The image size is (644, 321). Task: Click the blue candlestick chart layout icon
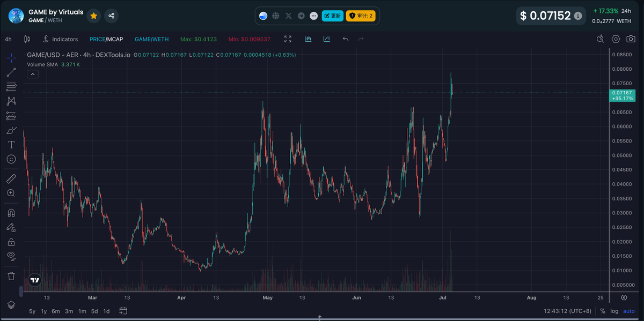pyautogui.click(x=308, y=39)
